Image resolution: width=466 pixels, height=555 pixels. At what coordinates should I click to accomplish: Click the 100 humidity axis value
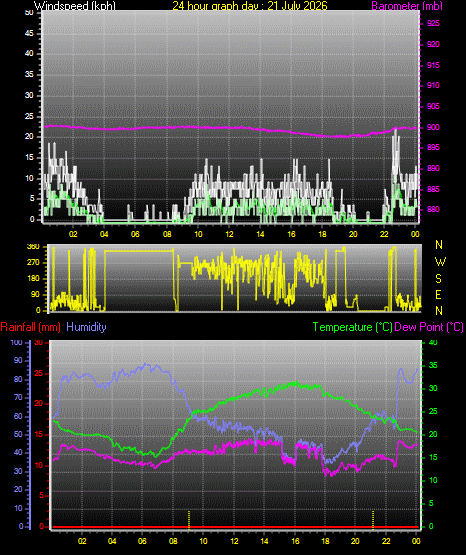click(x=17, y=342)
